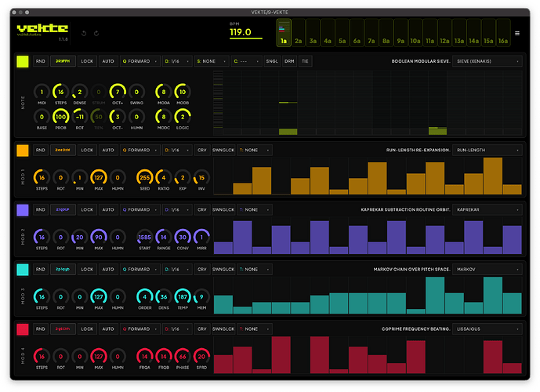Toggle SNGL in the NOTE lane

click(x=272, y=61)
